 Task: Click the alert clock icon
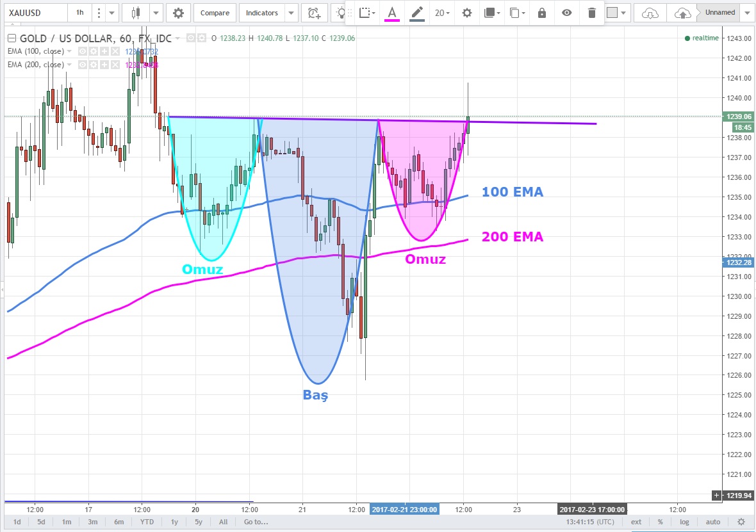pos(314,13)
